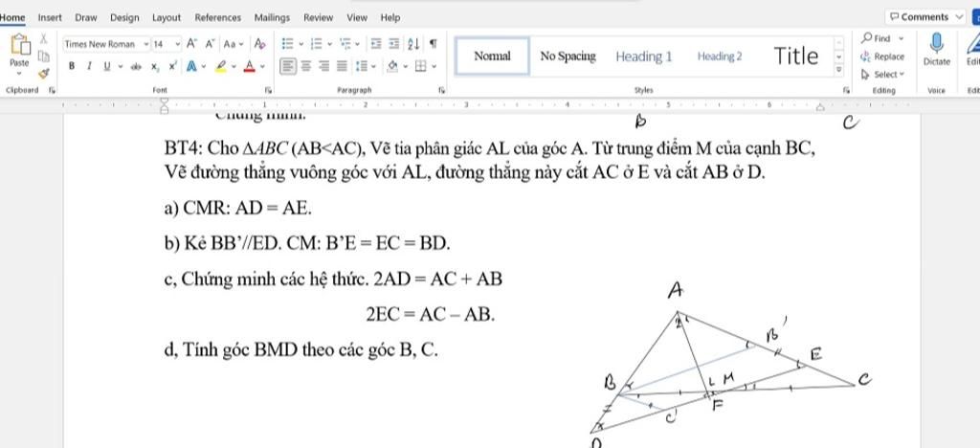The image size is (980, 448).
Task: Apply the No Spacing style
Action: point(568,56)
